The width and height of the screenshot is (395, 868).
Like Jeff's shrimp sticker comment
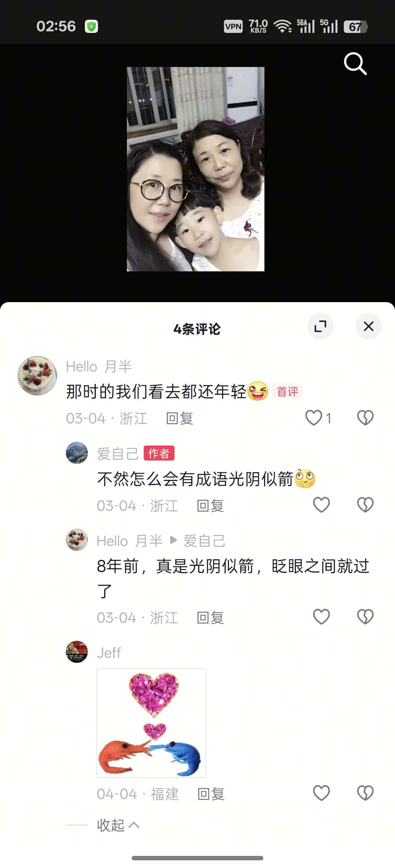321,793
